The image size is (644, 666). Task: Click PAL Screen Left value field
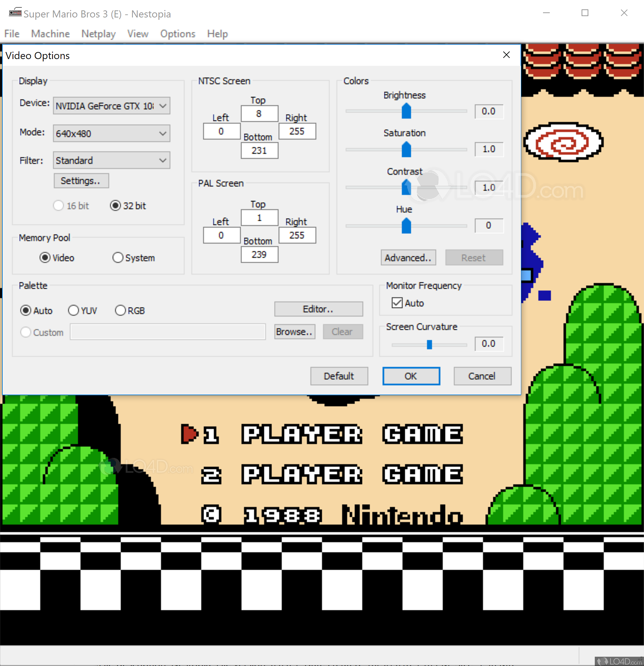pos(221,235)
